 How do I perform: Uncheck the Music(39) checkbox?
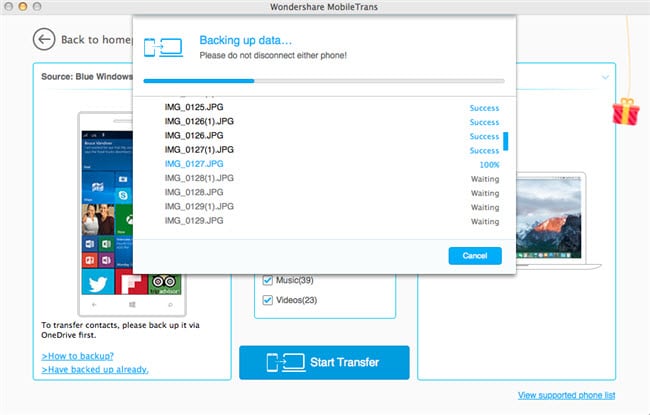(x=267, y=280)
